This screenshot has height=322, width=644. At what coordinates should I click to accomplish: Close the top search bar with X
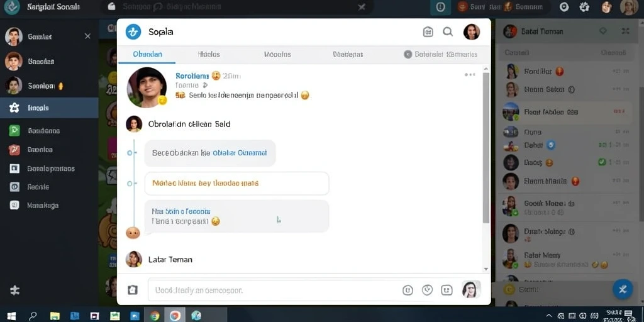tap(362, 7)
